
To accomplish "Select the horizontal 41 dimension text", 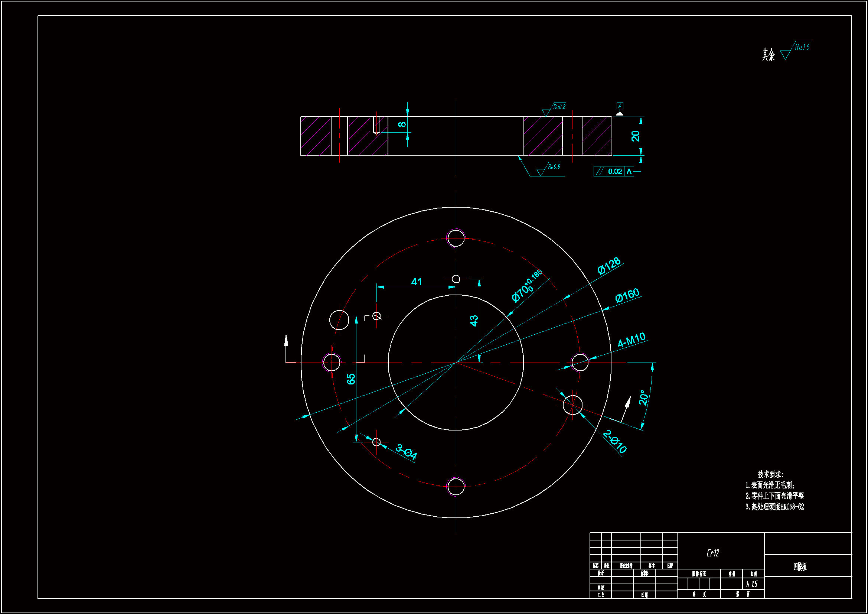I will tap(416, 282).
